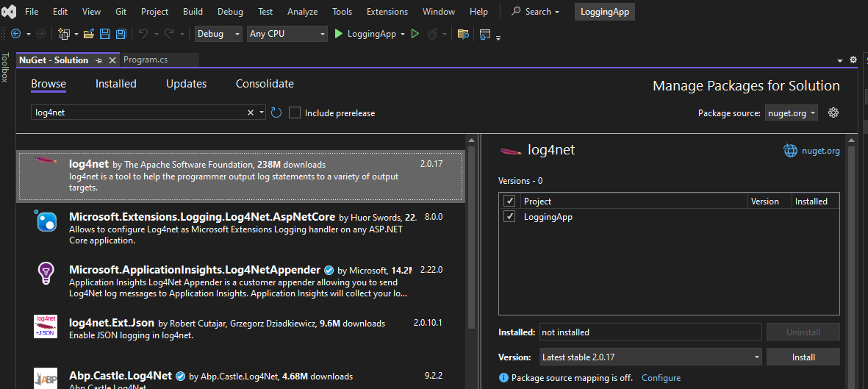Click the Configure link

[x=661, y=378]
